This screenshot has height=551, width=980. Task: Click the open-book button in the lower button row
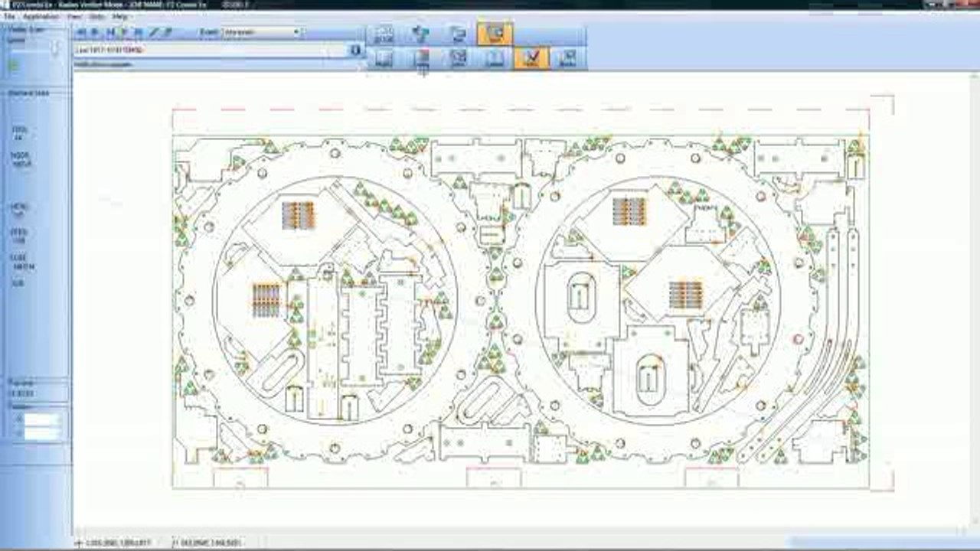click(x=495, y=58)
